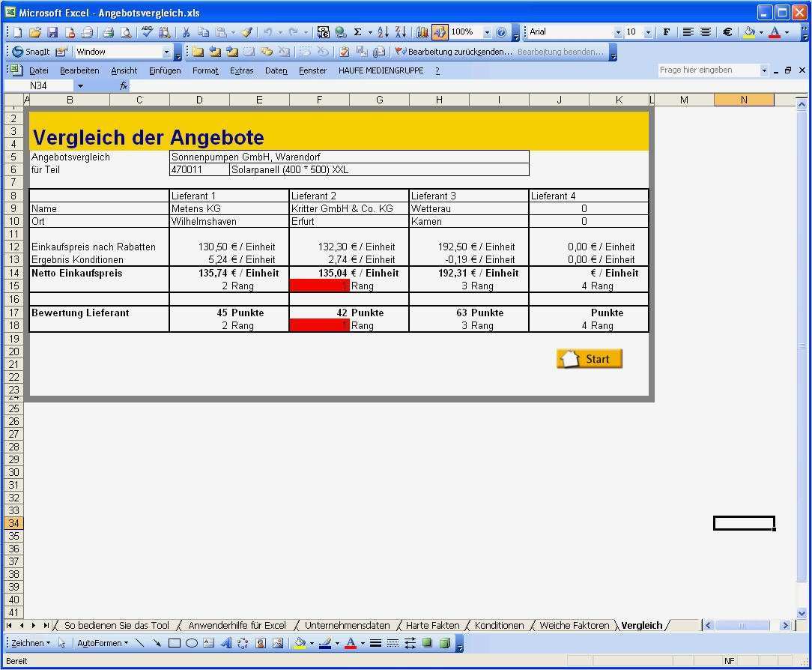Select the line drawing tool
This screenshot has width=812, height=670.
pyautogui.click(x=140, y=643)
